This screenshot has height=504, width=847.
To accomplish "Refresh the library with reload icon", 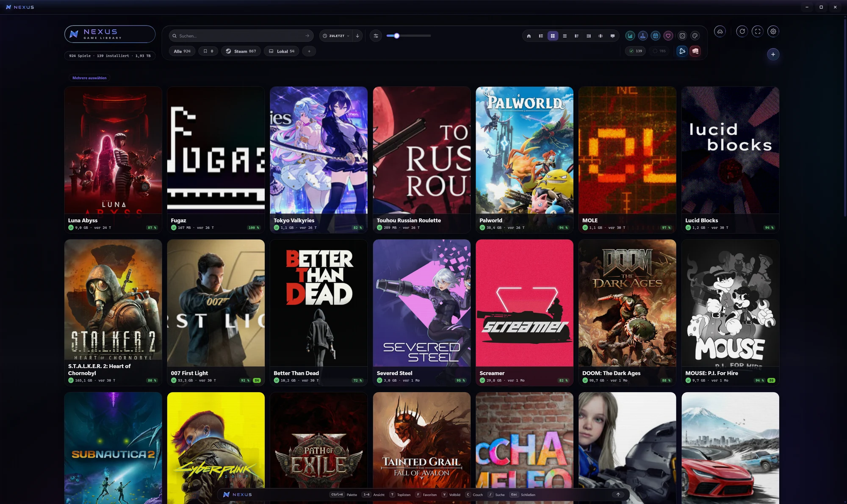I will 742,31.
